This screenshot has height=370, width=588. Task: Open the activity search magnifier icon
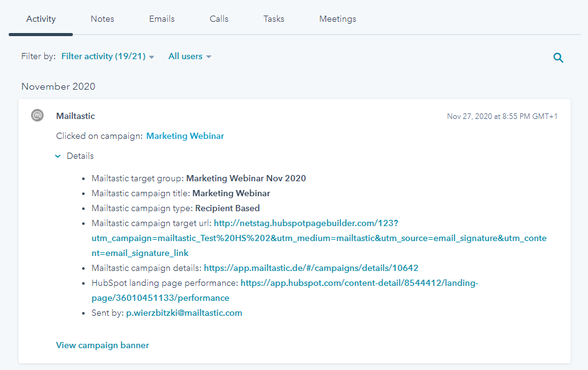558,57
